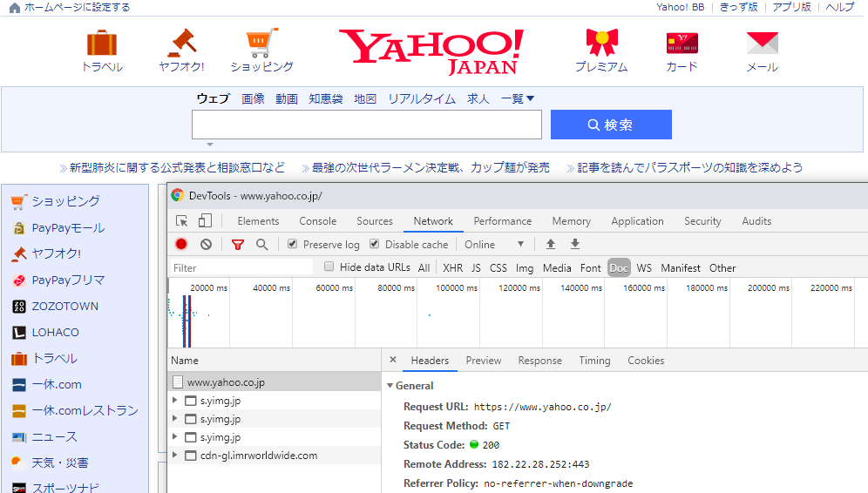868x493 pixels.
Task: Open the Online throttling dropdown
Action: (x=494, y=245)
